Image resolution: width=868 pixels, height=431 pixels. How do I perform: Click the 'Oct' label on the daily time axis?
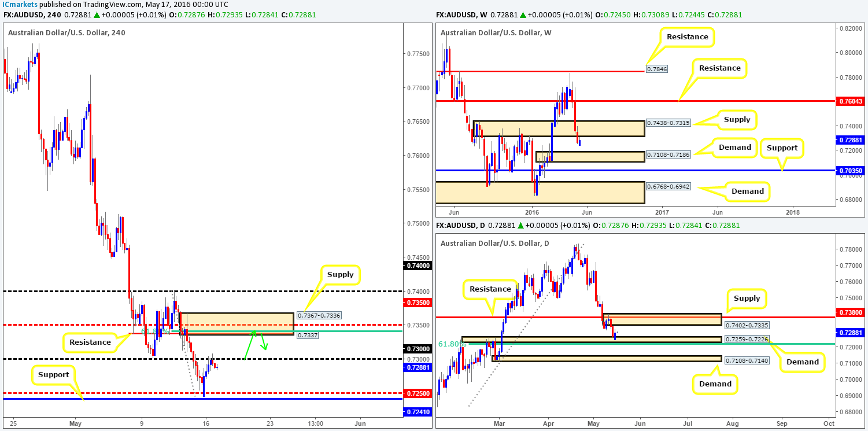tap(829, 423)
